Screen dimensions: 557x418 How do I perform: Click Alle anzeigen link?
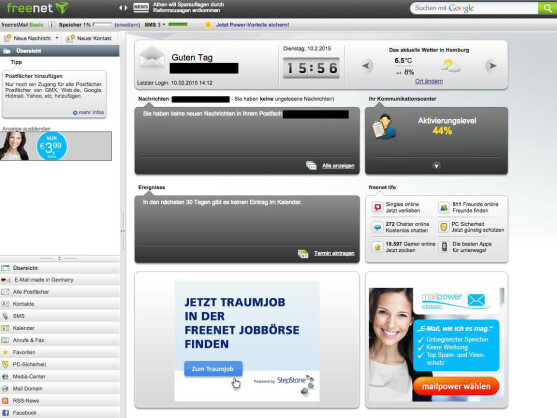coord(338,166)
